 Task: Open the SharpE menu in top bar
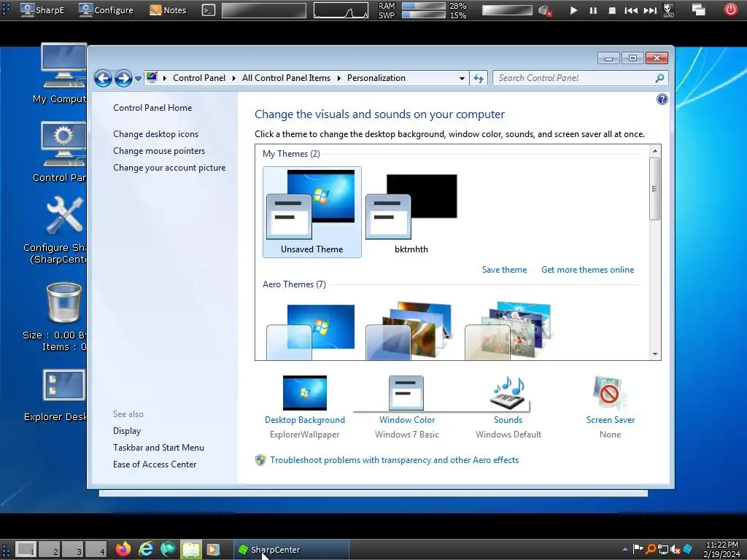point(43,10)
